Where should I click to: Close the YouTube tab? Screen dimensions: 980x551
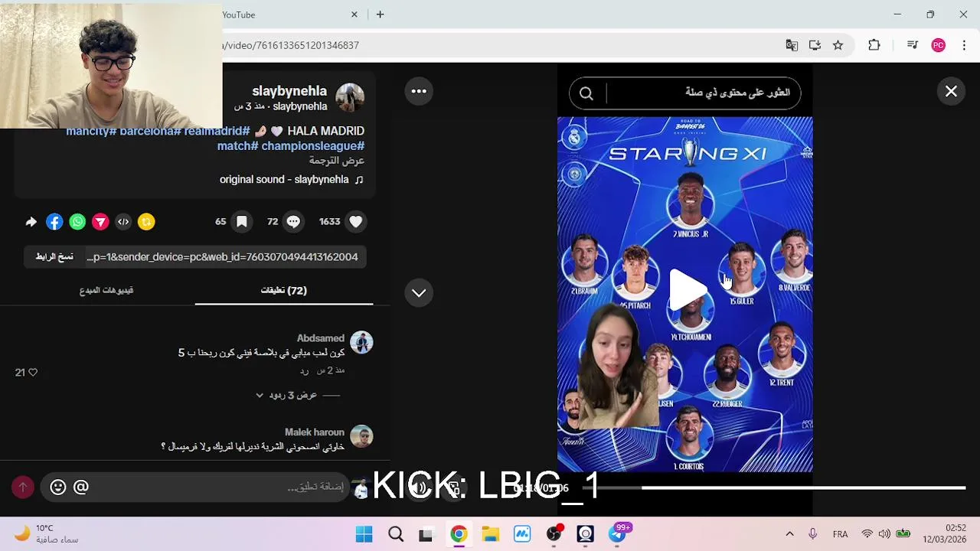[x=354, y=15]
